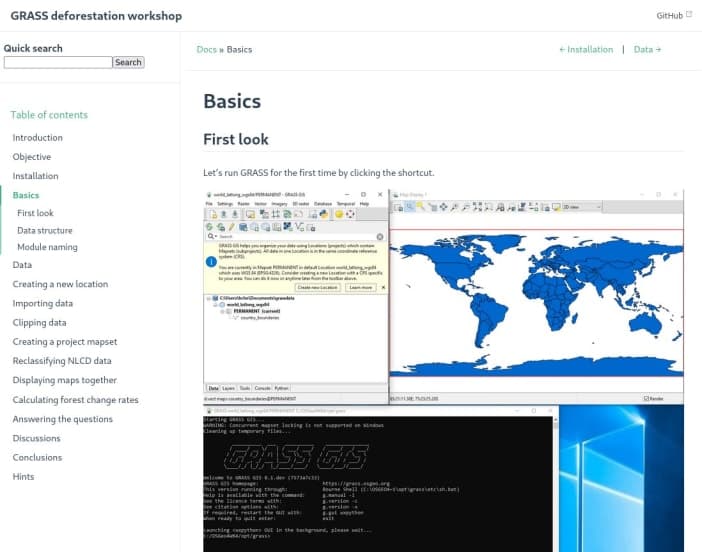Collapse world_latlong_wgs84 location node
Image resolution: width=702 pixels, height=552 pixels.
pyautogui.click(x=215, y=304)
